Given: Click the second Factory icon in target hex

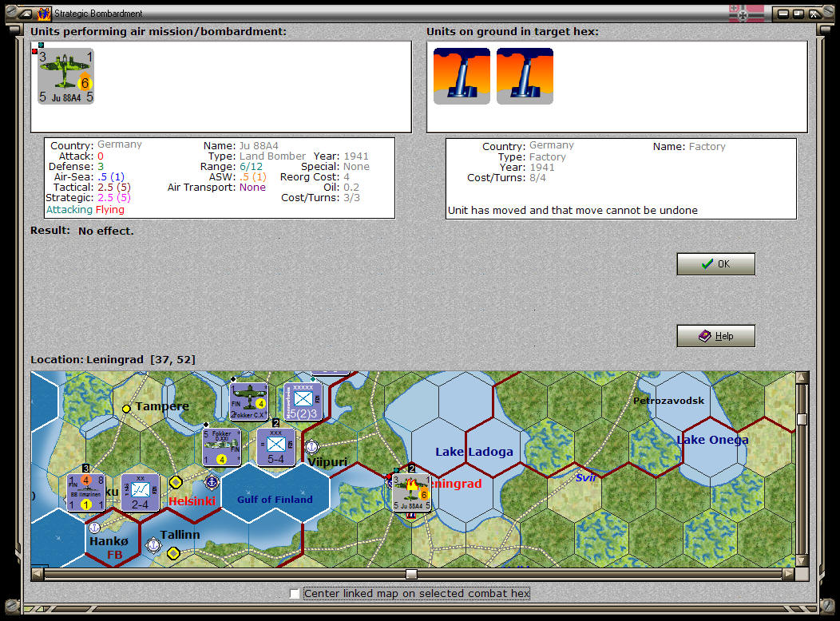Looking at the screenshot, I should tap(525, 76).
